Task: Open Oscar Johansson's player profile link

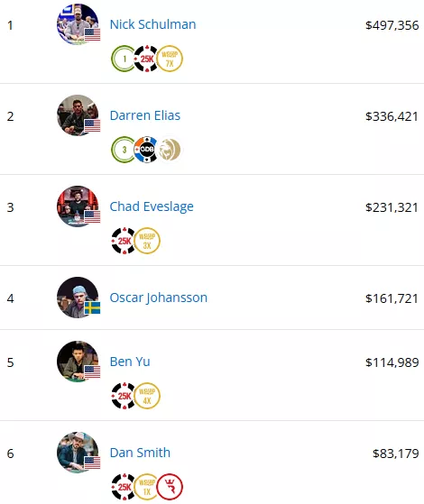Action: pos(159,298)
